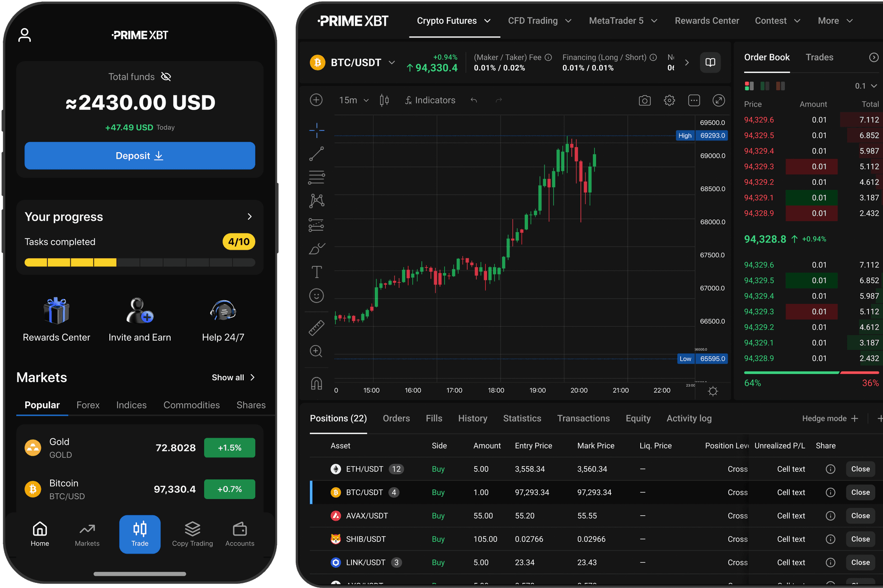The width and height of the screenshot is (883, 588).
Task: Select Fibonacci retracement lines tool
Action: [x=316, y=177]
